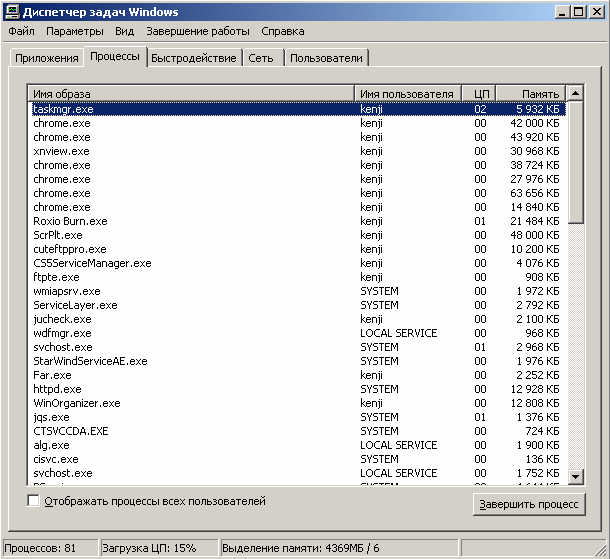Enable Отображать процессы всех пользователей checkbox
This screenshot has height=559, width=610.
click(x=33, y=501)
